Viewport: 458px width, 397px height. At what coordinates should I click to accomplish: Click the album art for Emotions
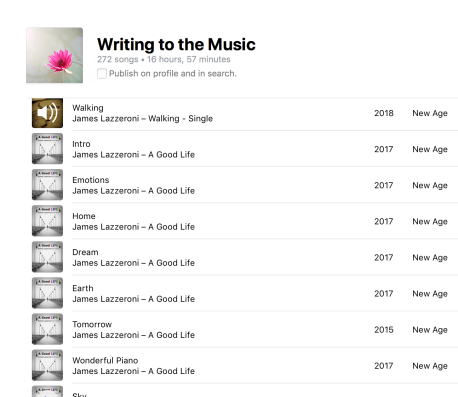(x=47, y=185)
